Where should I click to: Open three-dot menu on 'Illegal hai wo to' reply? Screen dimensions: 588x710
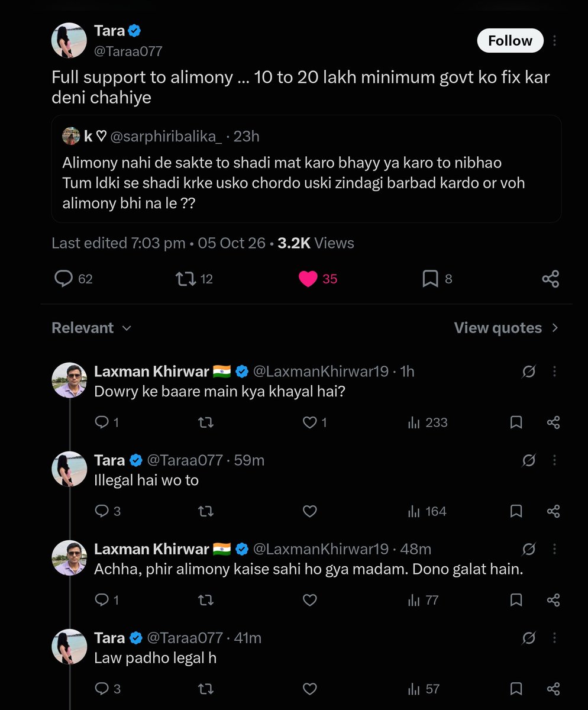[x=554, y=460]
